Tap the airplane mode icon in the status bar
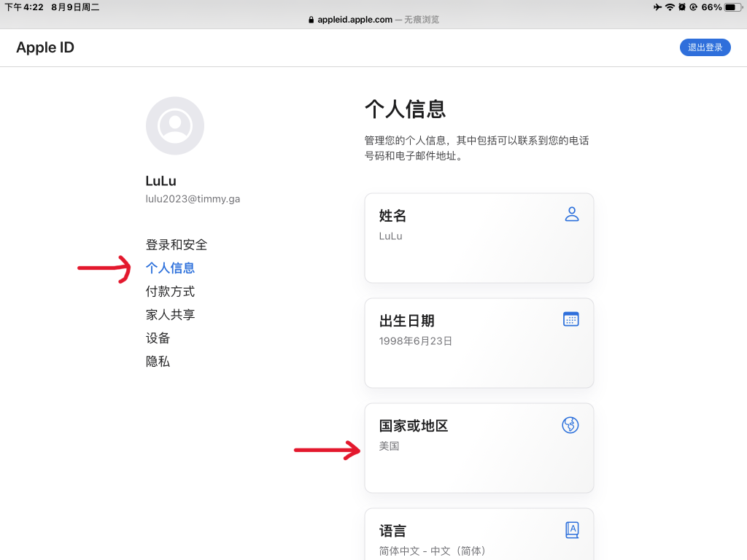 (x=657, y=7)
